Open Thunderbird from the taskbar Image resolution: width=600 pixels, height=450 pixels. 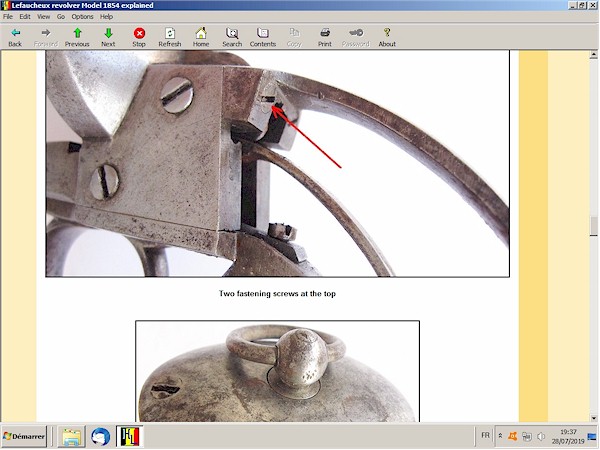[x=101, y=436]
